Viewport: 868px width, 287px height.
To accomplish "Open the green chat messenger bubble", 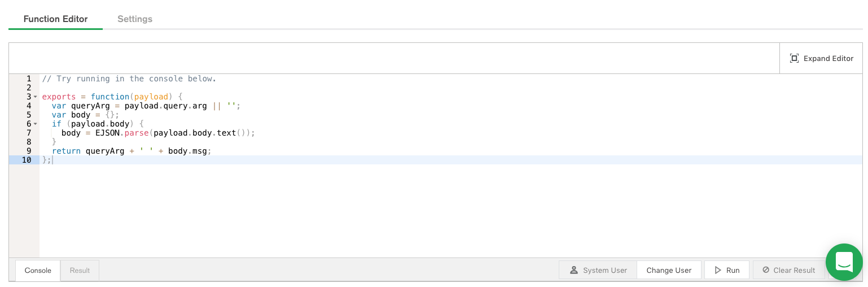I will (x=844, y=262).
